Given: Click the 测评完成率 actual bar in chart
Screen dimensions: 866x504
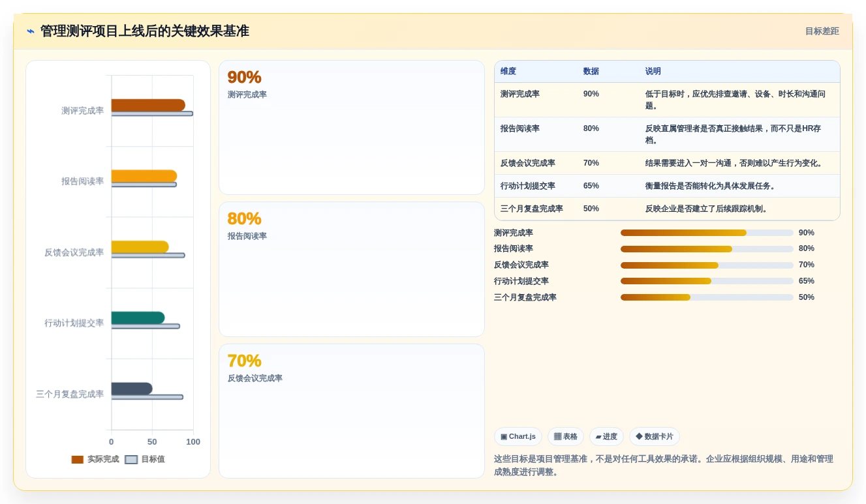Looking at the screenshot, I should click(148, 105).
